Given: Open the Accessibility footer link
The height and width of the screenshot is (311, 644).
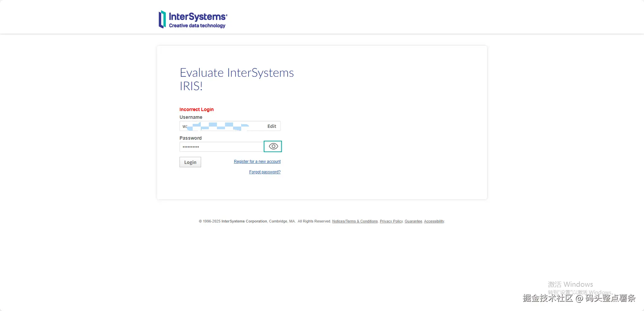Looking at the screenshot, I should tap(434, 221).
